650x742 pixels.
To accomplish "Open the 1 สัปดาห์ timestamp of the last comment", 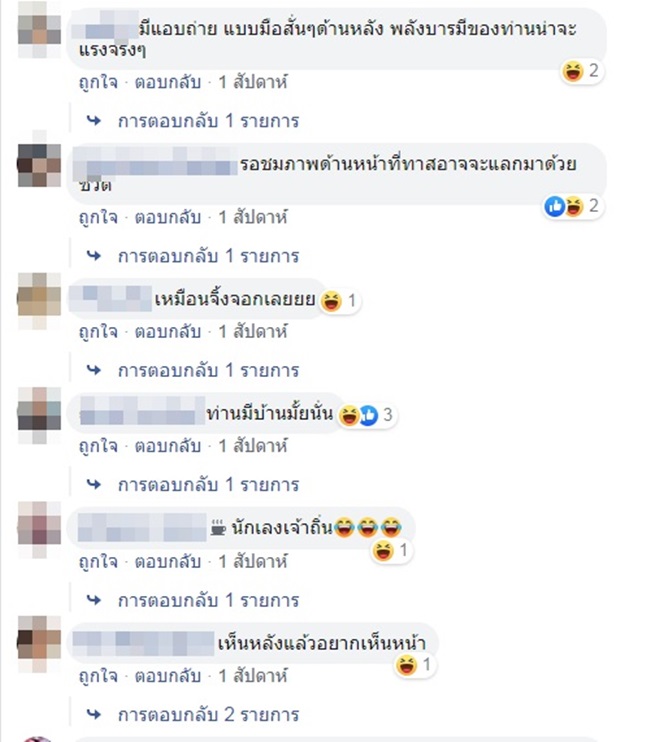I will [253, 676].
